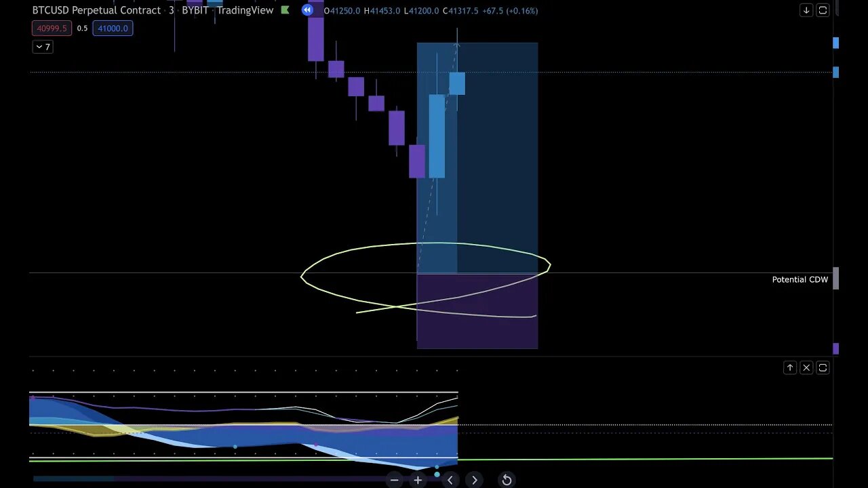Zoom in the chart with plus button
Screen dimensions: 868x488
click(418, 480)
